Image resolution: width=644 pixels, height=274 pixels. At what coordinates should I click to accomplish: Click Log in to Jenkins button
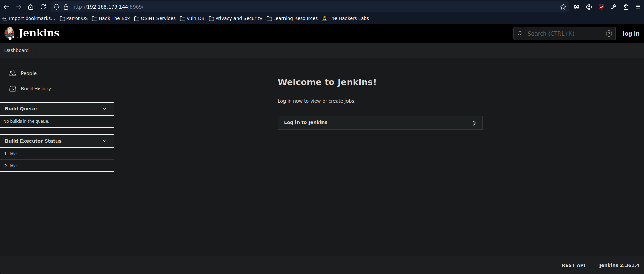380,123
